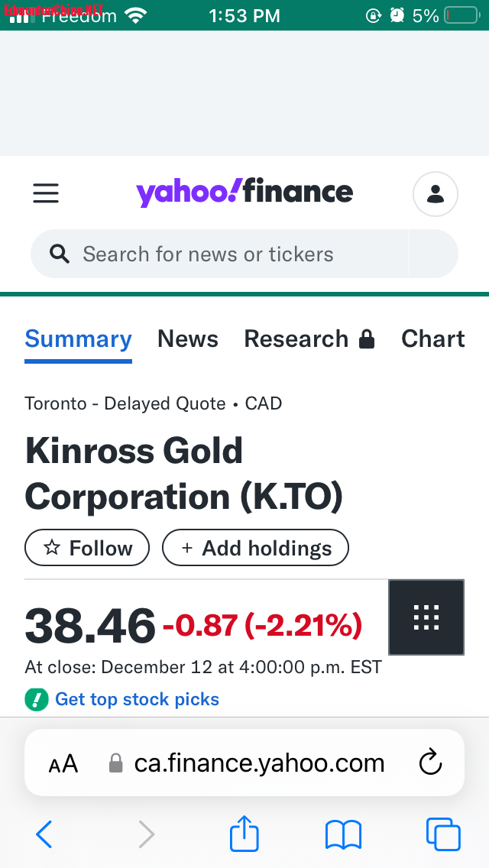Open Safari bookmarks book icon

coord(343,834)
